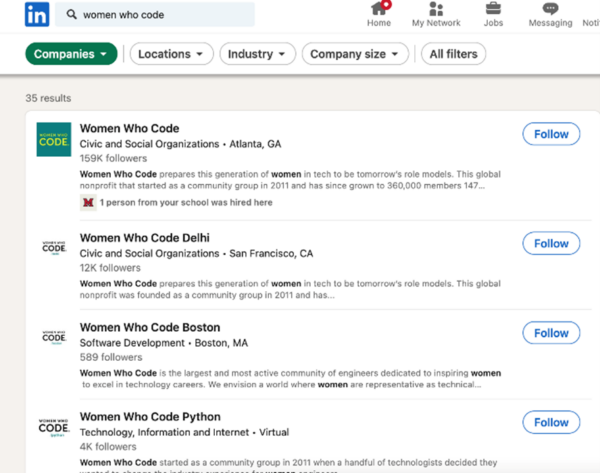The image size is (600, 473).
Task: Click the My Network label
Action: [436, 23]
